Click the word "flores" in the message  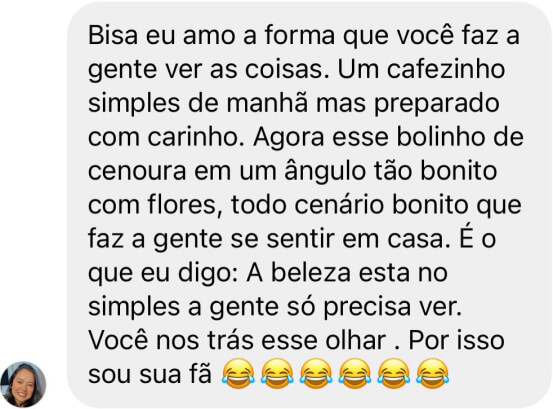click(x=182, y=204)
